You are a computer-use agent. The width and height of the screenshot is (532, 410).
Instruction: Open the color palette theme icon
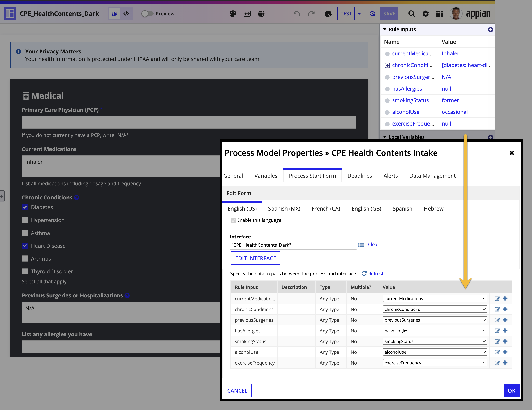(233, 14)
